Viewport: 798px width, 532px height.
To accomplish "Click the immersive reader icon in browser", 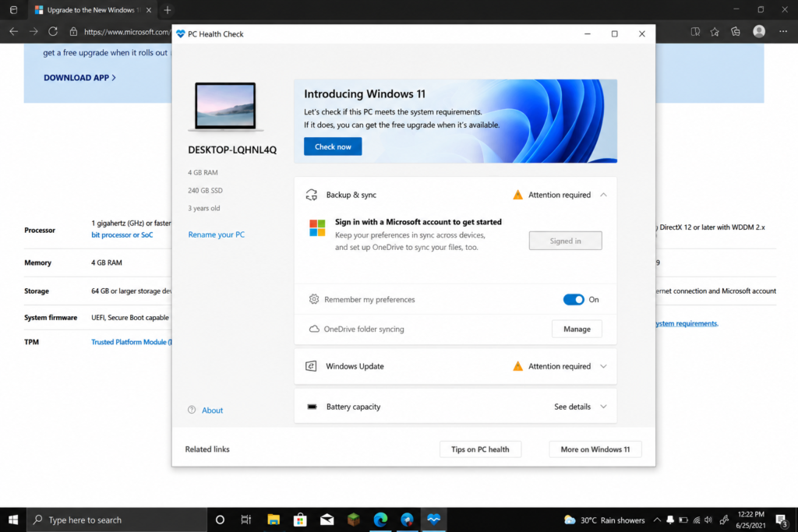I will point(695,31).
